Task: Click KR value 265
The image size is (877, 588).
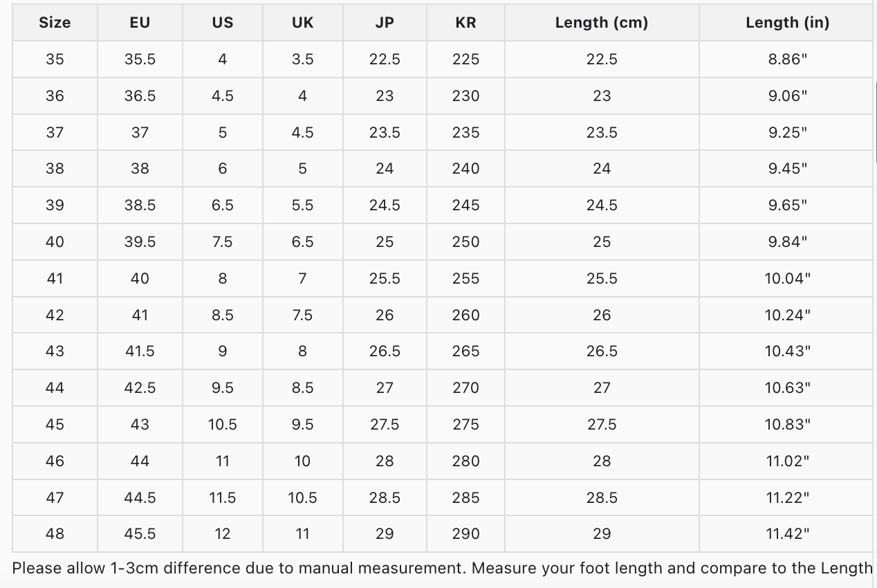Action: pyautogui.click(x=465, y=351)
